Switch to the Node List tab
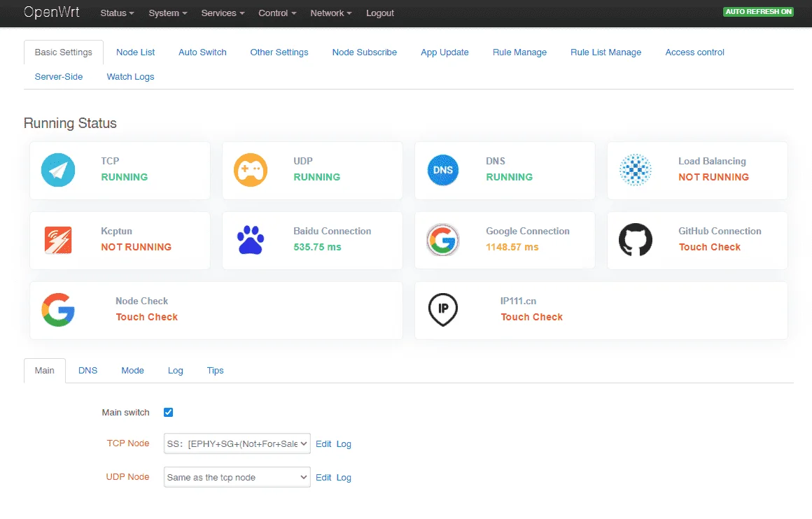The image size is (812, 519). click(136, 52)
